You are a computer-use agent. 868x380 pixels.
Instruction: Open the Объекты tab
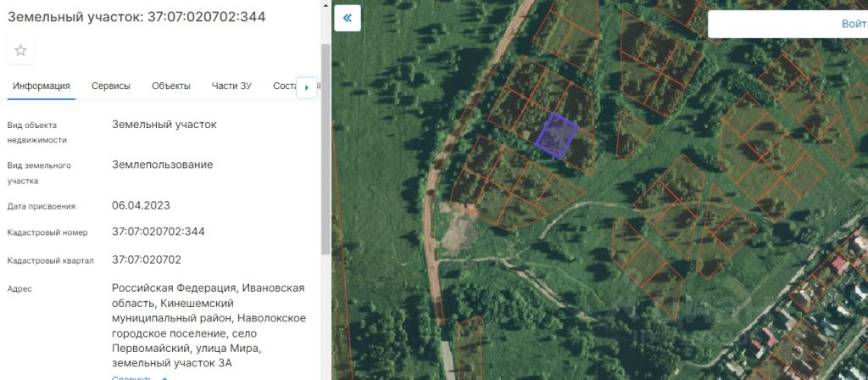171,86
